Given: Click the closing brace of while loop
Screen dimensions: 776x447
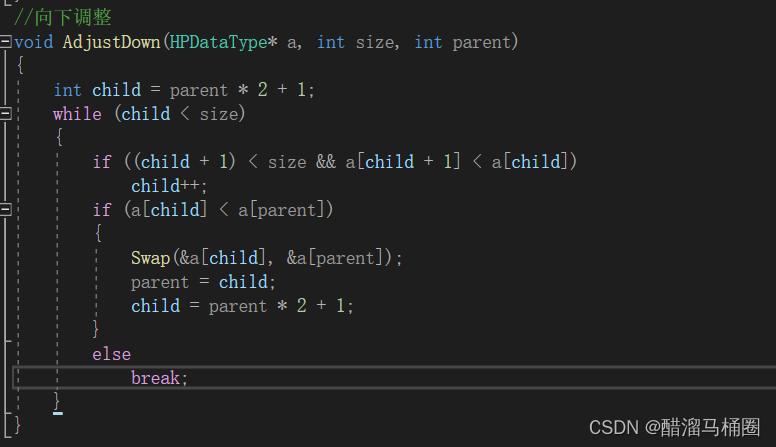Looking at the screenshot, I should tap(57, 401).
